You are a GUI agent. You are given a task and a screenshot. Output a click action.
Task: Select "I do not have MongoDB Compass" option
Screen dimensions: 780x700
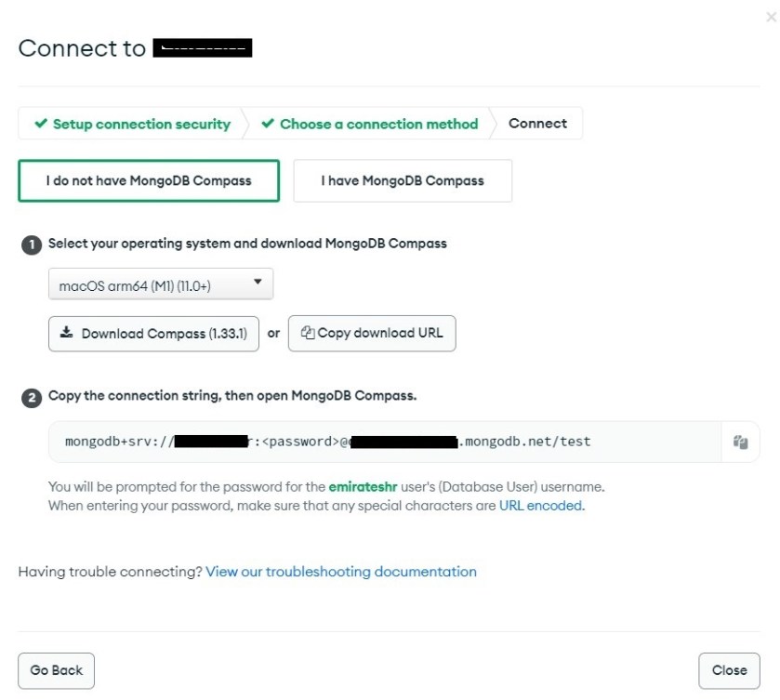point(149,180)
